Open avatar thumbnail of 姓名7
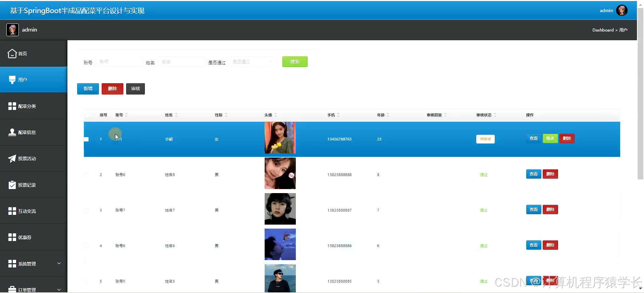Image resolution: width=644 pixels, height=293 pixels. [280, 209]
